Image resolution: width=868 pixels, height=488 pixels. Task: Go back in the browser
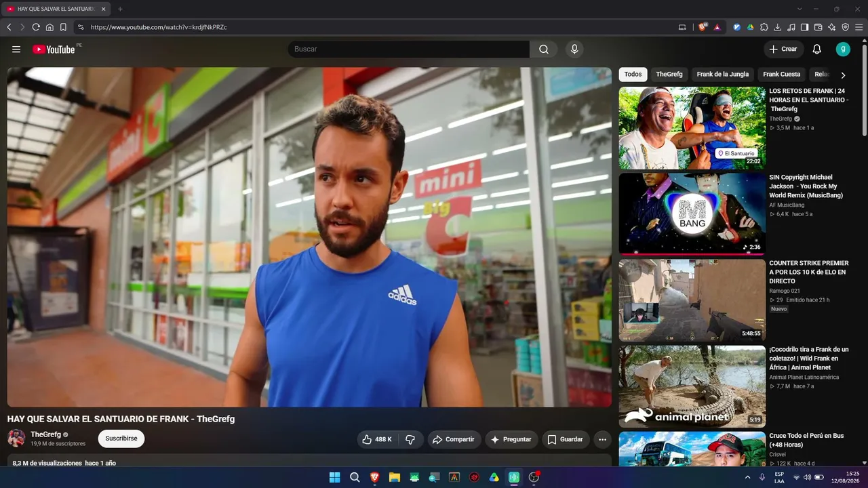(x=9, y=27)
